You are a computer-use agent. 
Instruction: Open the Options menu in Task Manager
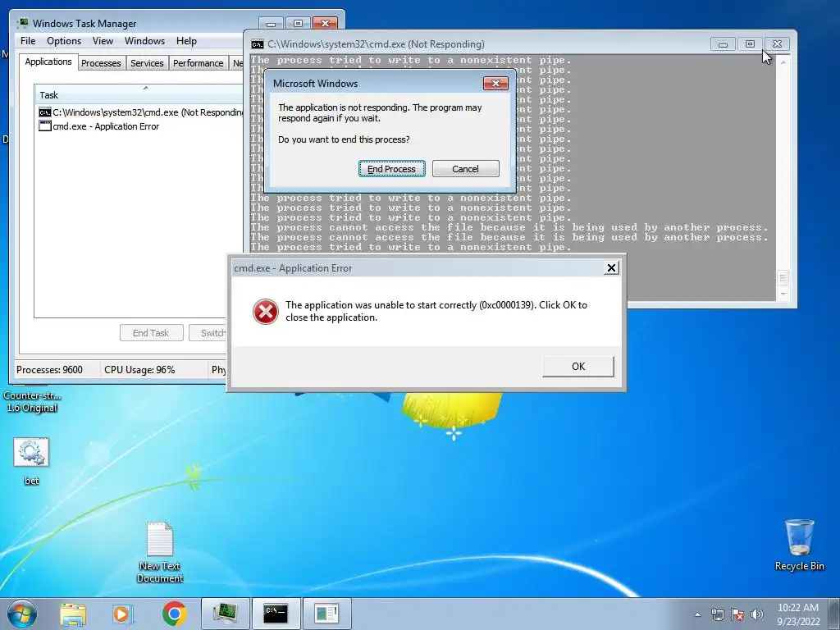click(x=64, y=41)
